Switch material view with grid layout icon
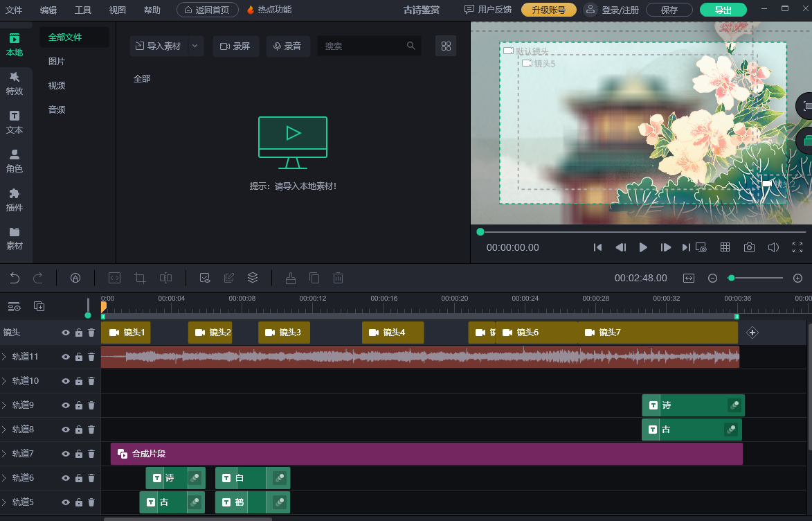This screenshot has height=521, width=812. point(446,46)
